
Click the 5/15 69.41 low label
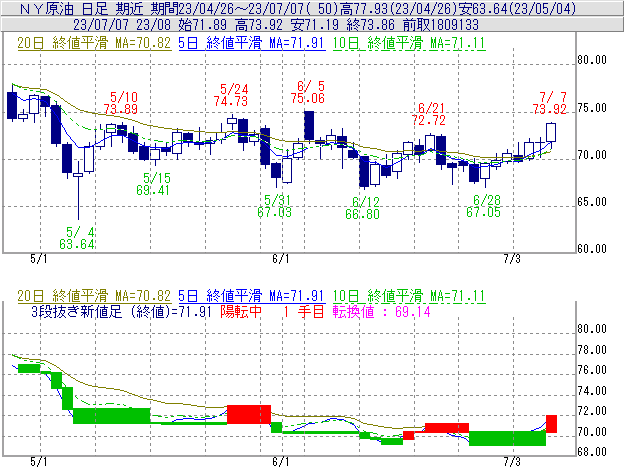coord(153,184)
